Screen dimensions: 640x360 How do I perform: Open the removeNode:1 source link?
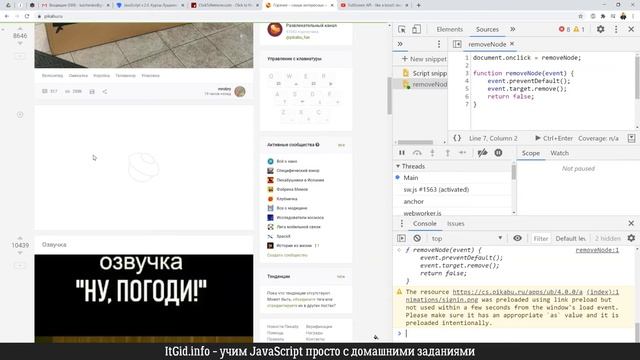click(597, 250)
